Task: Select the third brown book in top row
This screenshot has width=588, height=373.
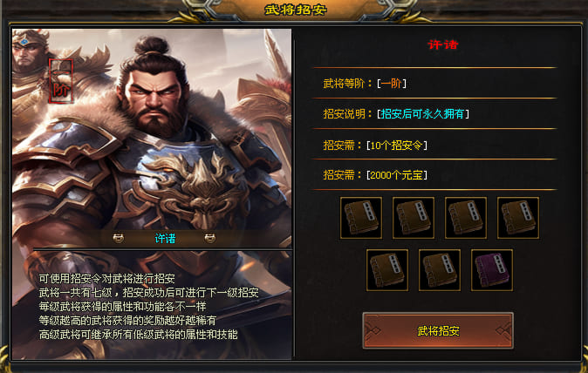Action: coord(466,218)
